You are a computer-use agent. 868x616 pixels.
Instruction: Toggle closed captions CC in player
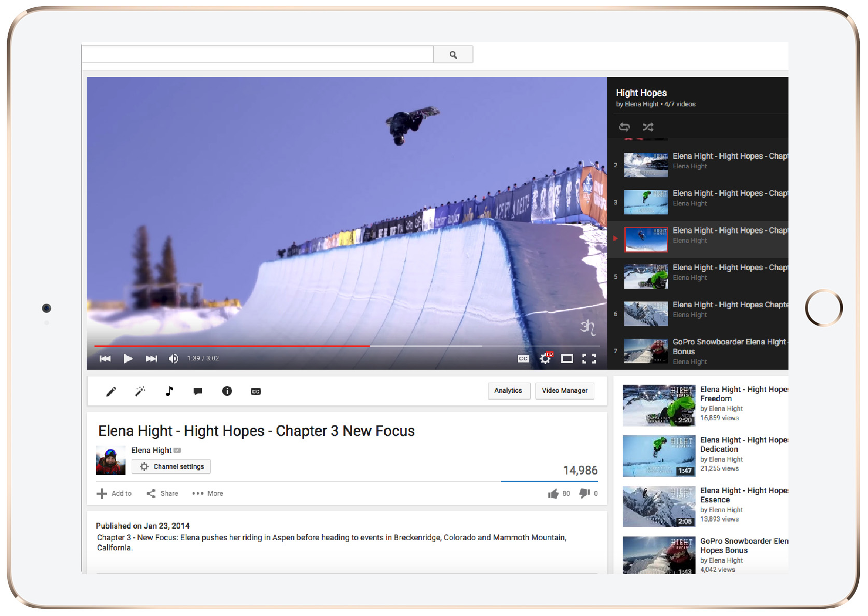(523, 358)
